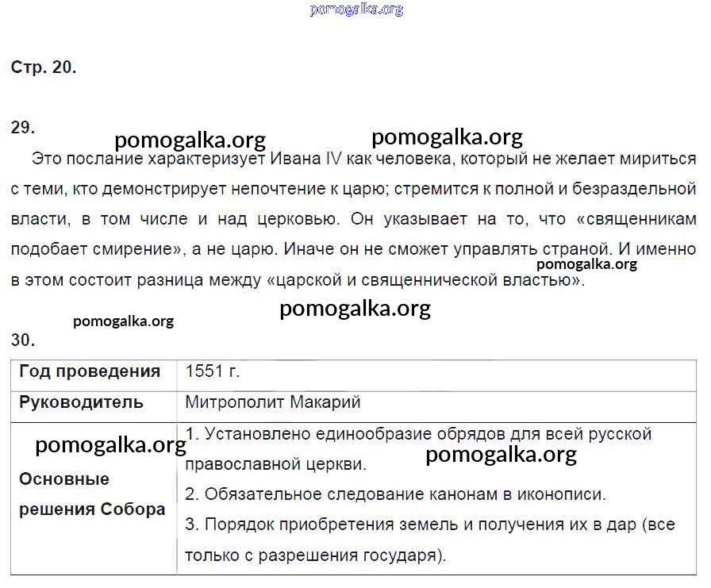Click the "Стр. 20." page heading

44,67
